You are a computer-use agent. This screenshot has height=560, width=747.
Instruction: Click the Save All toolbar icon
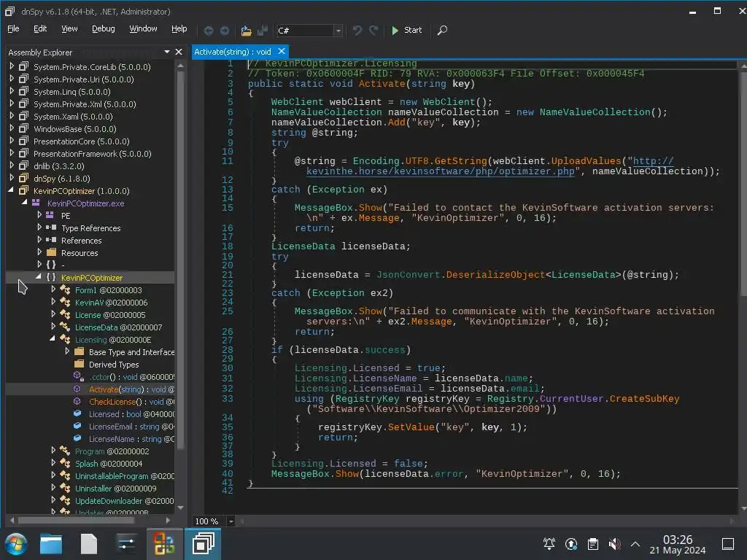point(263,31)
